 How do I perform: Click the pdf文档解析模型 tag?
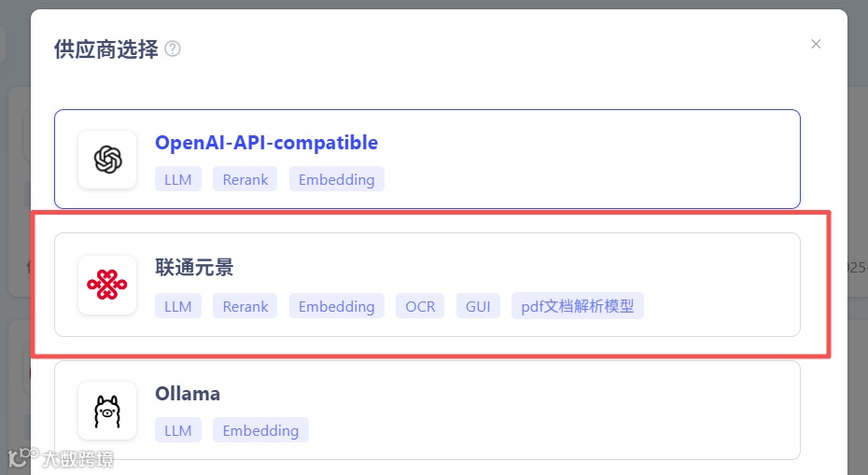[x=578, y=306]
